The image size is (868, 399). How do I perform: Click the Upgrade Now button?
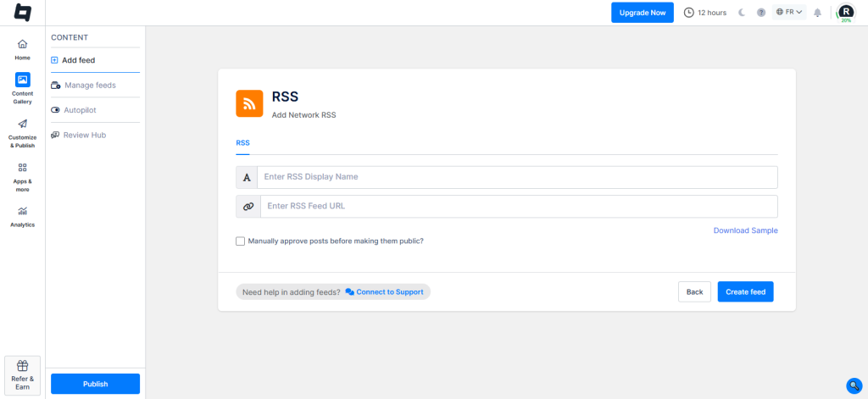click(x=642, y=13)
